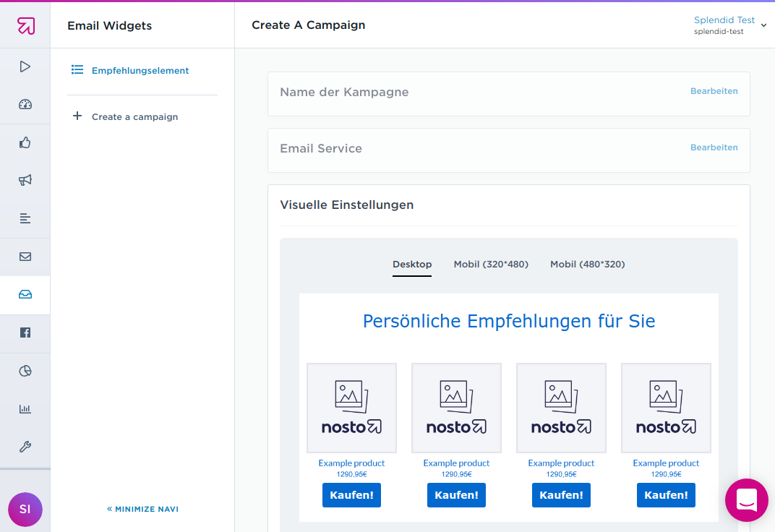Select the Desktop preview tab
Screen dimensions: 775x532
(412, 265)
